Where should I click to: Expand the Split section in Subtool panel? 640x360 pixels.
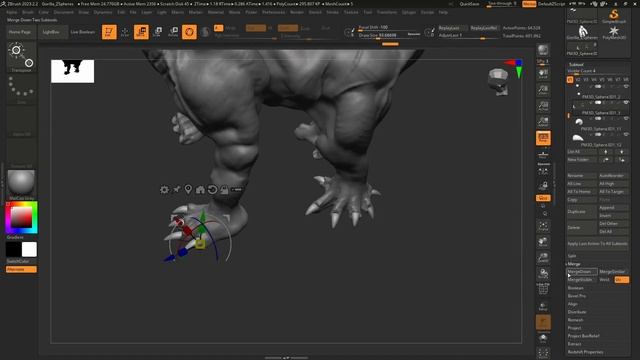pyautogui.click(x=572, y=256)
